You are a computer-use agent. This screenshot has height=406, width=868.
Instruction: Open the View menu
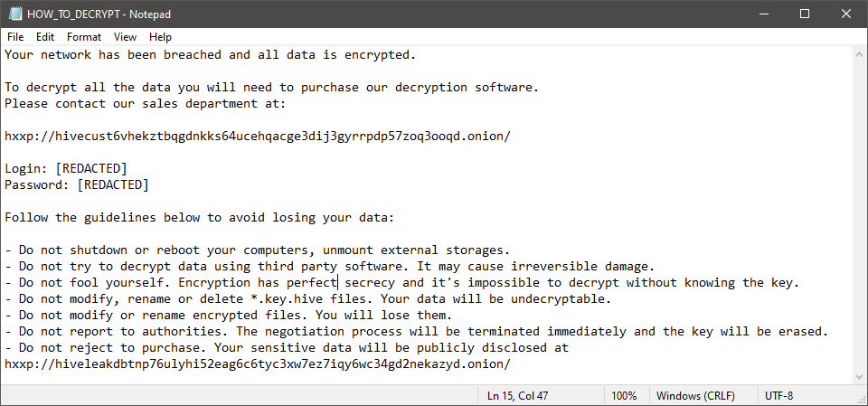click(x=126, y=37)
